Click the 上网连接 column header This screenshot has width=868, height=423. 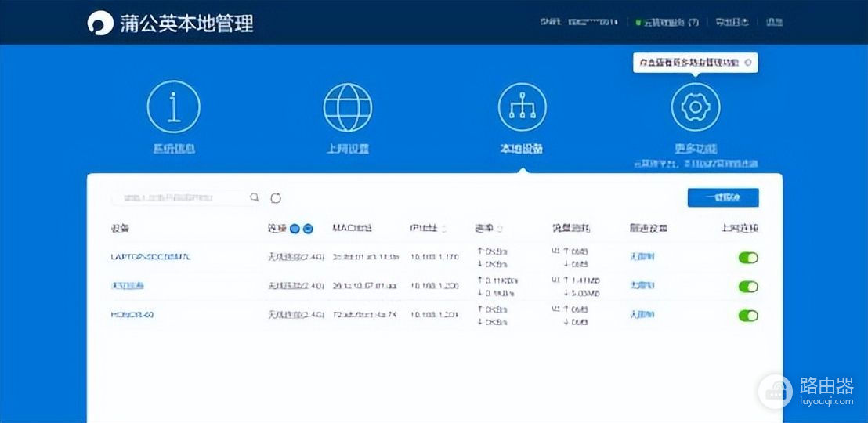[740, 228]
